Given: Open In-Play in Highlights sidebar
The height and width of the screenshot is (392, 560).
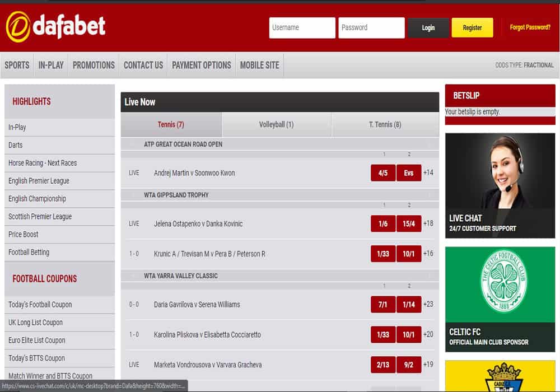Looking at the screenshot, I should pos(60,127).
